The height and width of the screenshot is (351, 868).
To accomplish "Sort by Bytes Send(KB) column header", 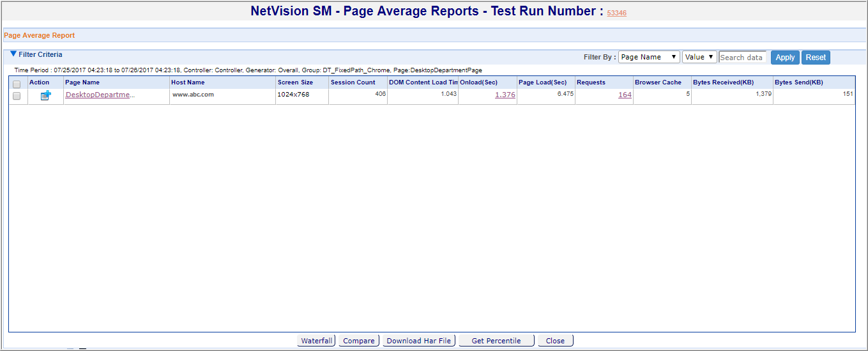I will coord(814,82).
